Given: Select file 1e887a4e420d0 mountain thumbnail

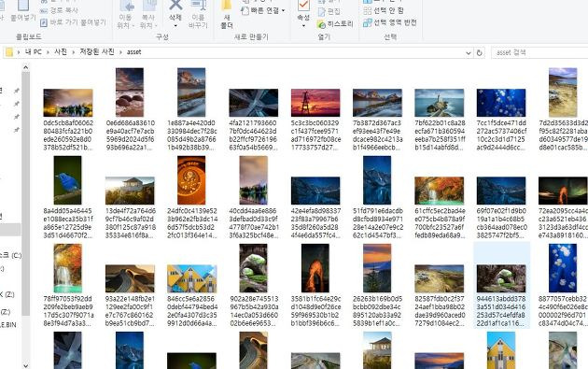Looking at the screenshot, I should 191,92.
